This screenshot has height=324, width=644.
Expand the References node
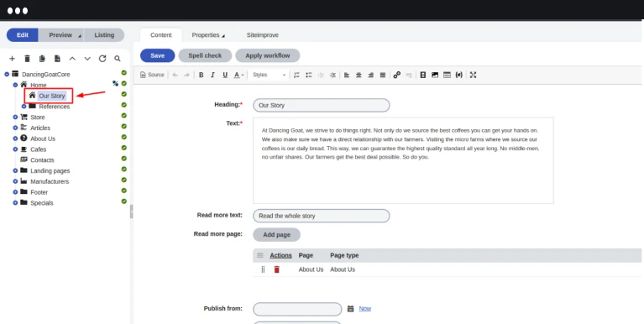pyautogui.click(x=24, y=107)
